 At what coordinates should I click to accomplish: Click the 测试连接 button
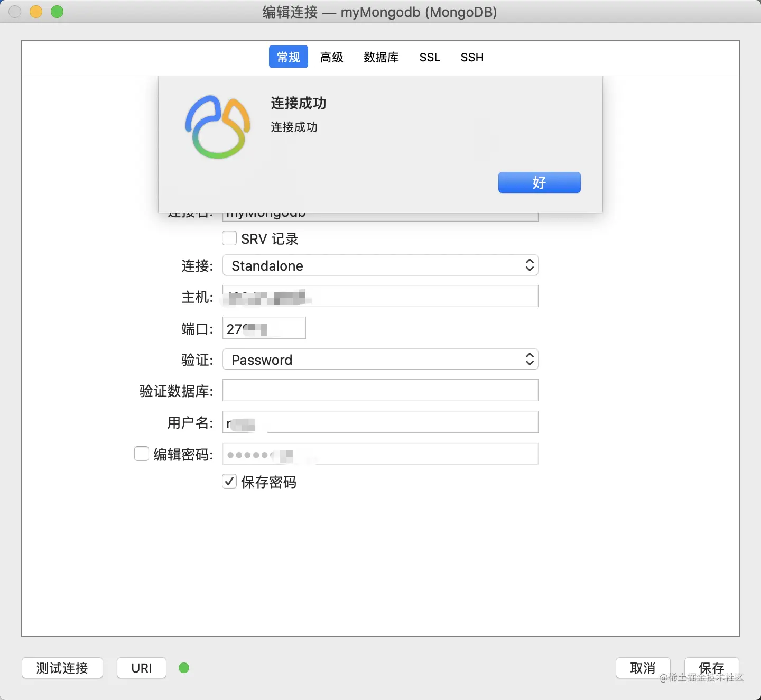[x=62, y=668]
